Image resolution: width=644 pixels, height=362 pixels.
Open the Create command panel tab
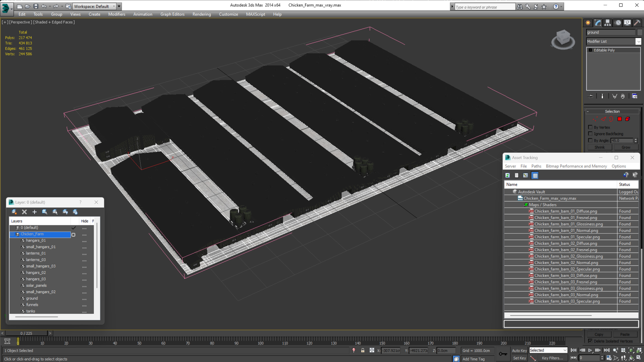click(x=588, y=23)
